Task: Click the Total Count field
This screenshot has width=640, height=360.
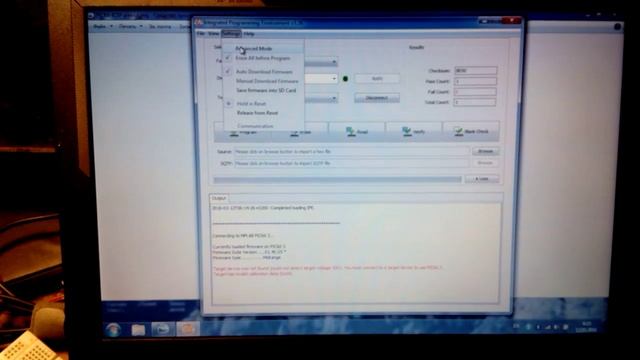Action: click(476, 102)
